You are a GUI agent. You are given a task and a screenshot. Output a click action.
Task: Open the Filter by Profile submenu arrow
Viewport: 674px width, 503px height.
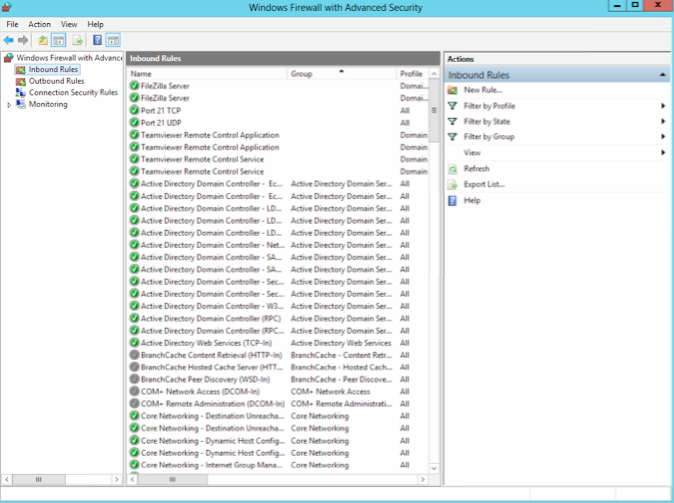click(x=663, y=106)
